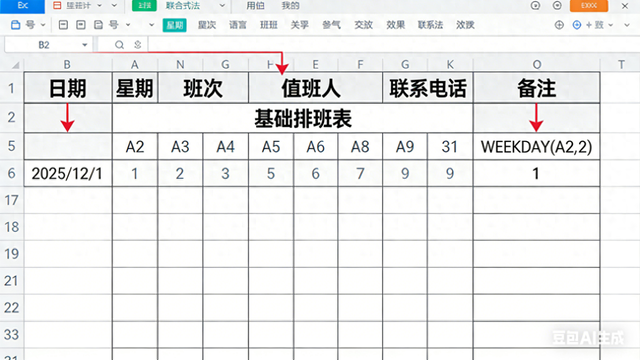Expand the chevron after the save icon's 号 label

[x=128, y=25]
